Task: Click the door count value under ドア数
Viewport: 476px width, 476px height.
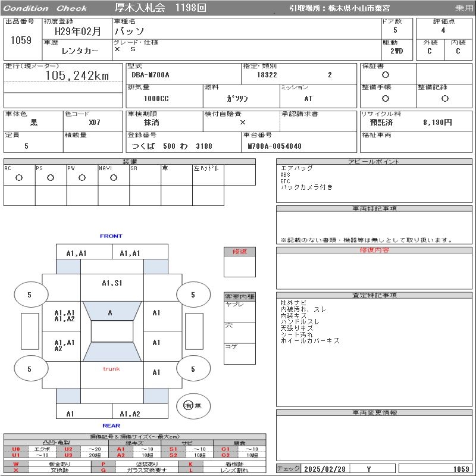Action: pos(395,30)
